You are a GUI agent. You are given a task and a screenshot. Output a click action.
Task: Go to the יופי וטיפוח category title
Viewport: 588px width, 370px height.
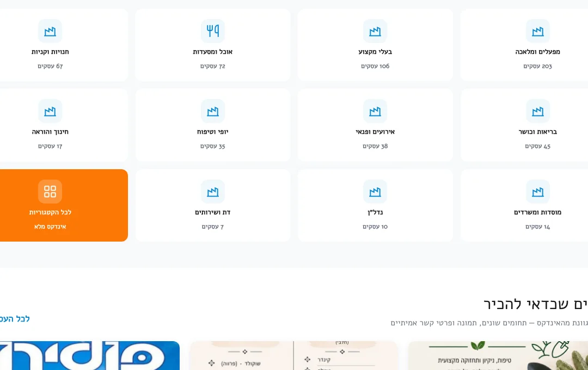(x=213, y=132)
